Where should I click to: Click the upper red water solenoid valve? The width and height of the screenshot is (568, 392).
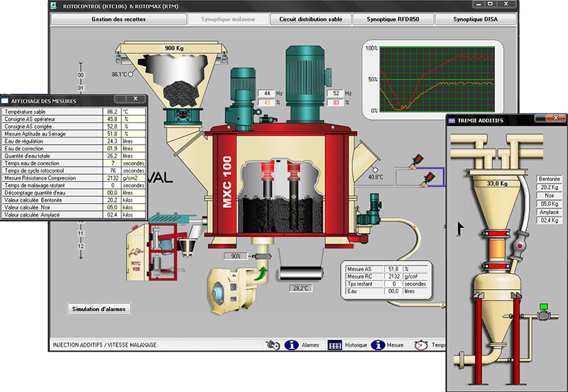[417, 161]
